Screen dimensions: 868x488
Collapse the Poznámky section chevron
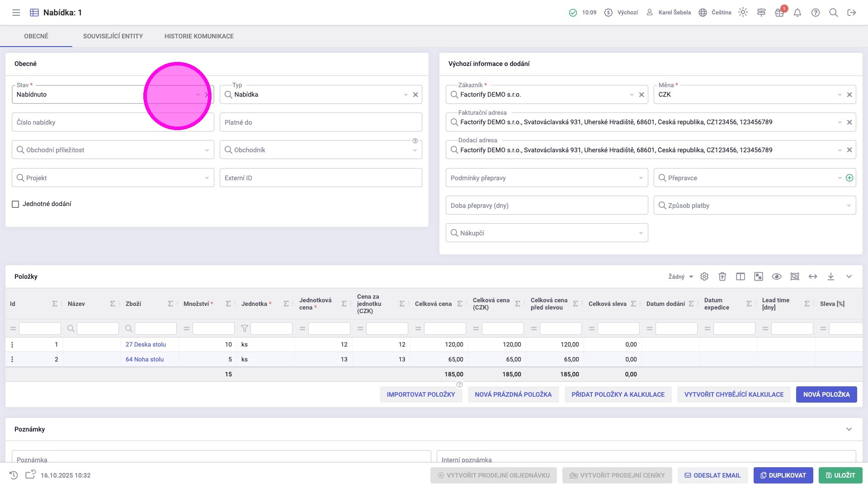(849, 429)
